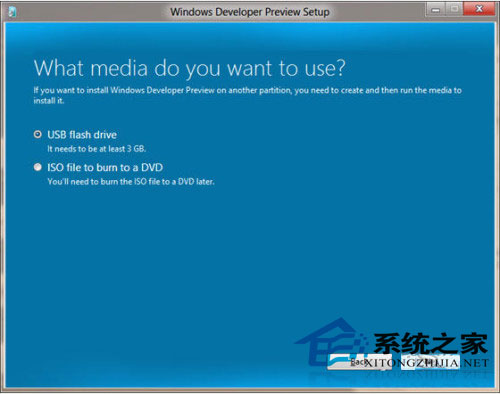Click the 系统之家 watermark text
This screenshot has width=500, height=394.
click(431, 343)
